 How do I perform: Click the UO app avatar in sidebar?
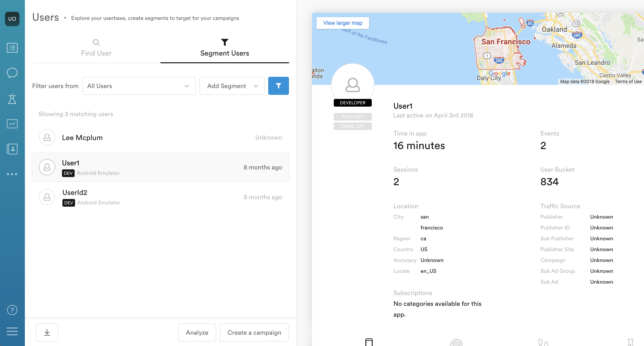point(12,19)
